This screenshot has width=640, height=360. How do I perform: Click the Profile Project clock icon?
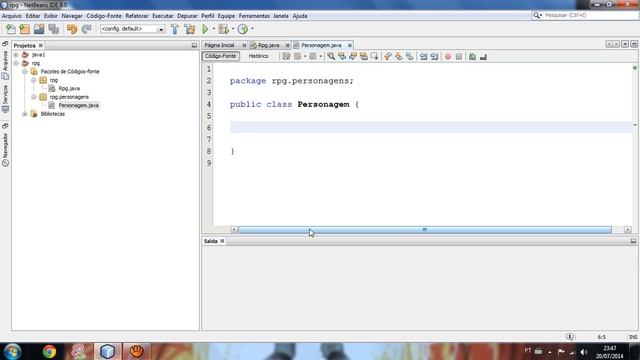243,29
